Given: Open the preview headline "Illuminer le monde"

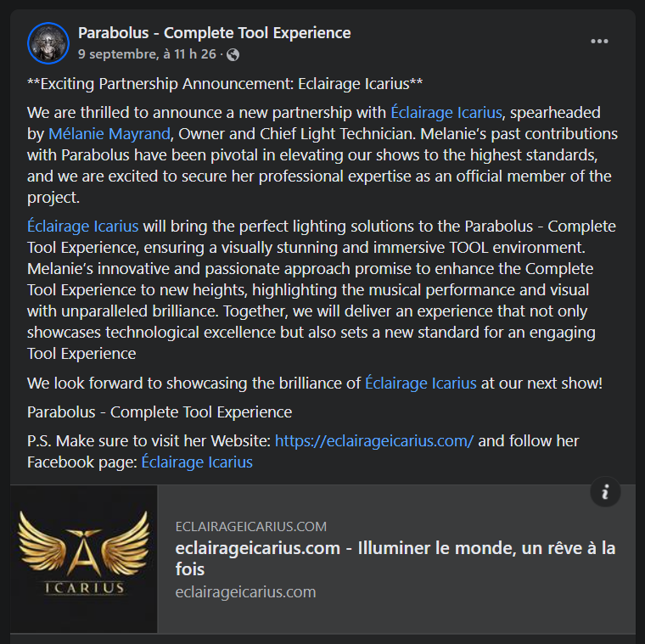Looking at the screenshot, I should pyautogui.click(x=395, y=558).
